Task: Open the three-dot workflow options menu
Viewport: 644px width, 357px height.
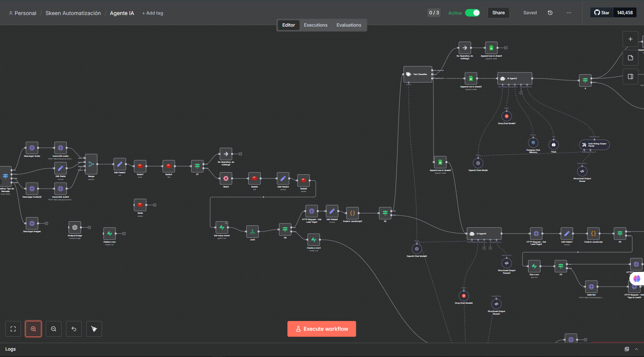Action: [569, 13]
